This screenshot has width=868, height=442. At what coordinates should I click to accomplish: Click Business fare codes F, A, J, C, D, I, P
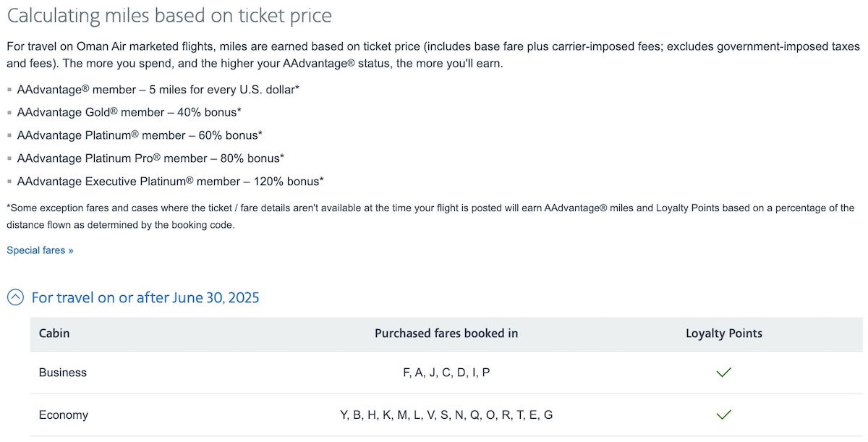446,373
